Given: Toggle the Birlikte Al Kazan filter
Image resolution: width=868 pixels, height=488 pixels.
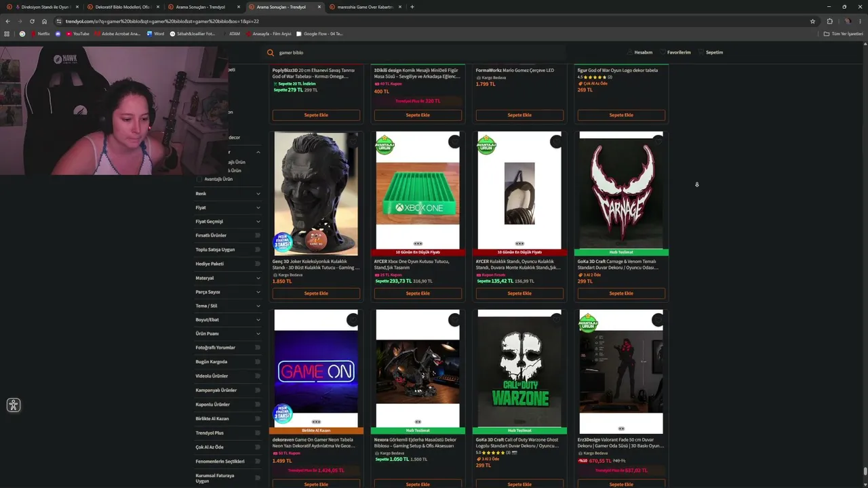Looking at the screenshot, I should tap(258, 419).
